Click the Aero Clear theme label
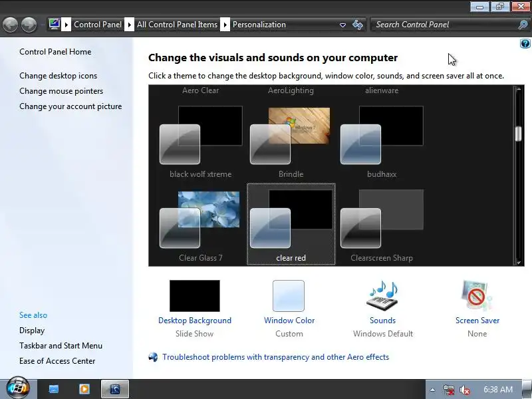This screenshot has width=532, height=399. [x=201, y=90]
